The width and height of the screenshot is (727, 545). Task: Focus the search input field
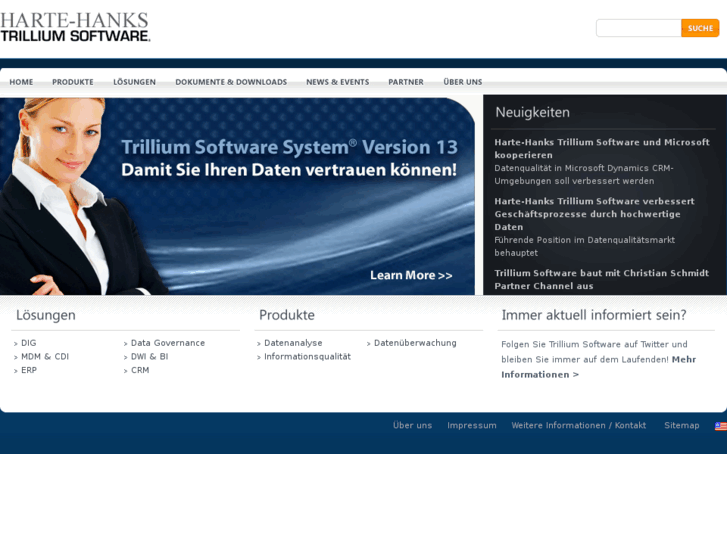638,28
